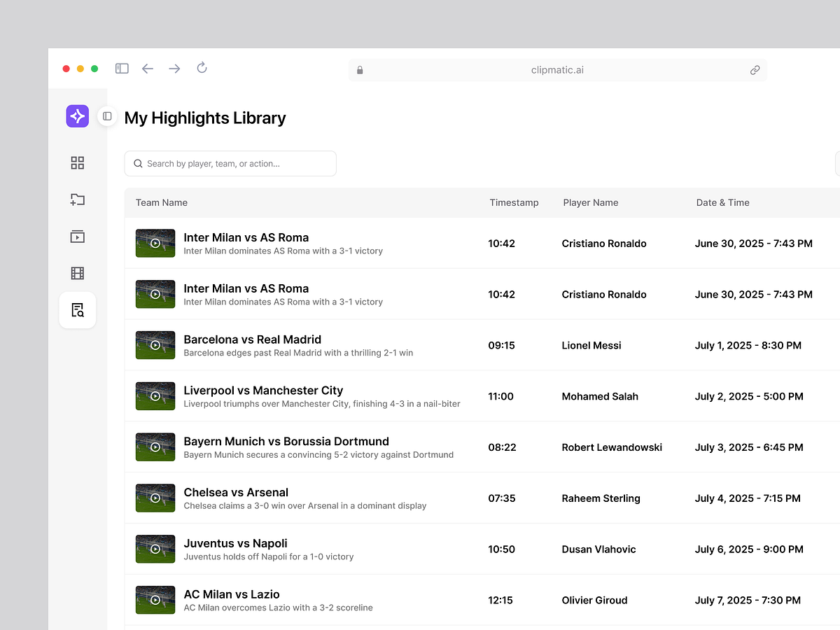Select player Robert Lewandowski

click(612, 447)
